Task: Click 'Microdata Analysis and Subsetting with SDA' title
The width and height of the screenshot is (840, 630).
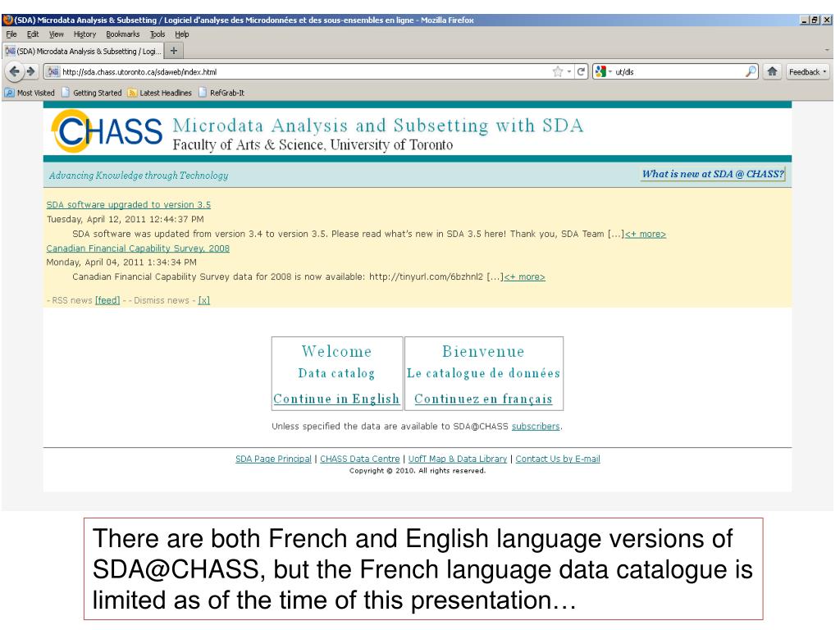Action: 377,126
